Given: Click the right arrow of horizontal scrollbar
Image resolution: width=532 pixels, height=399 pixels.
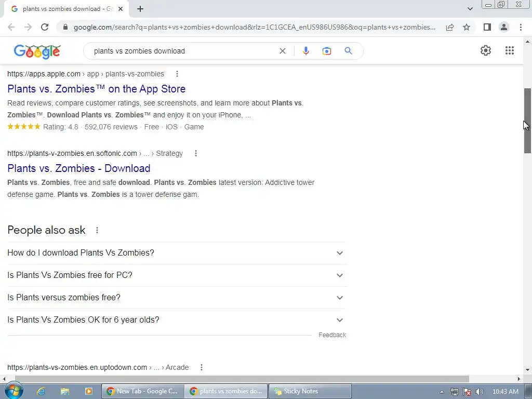Looking at the screenshot, I should tap(519, 379).
